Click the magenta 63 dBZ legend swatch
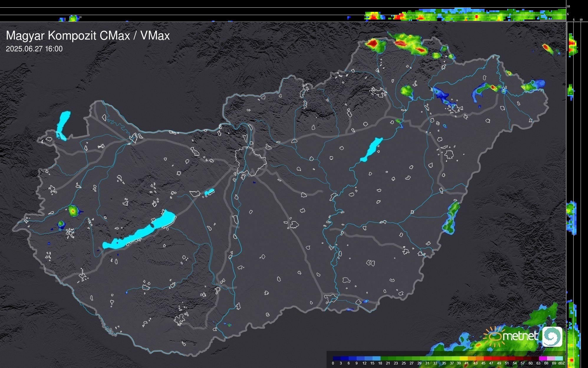Viewport: 588px width, 368px height. 542,358
